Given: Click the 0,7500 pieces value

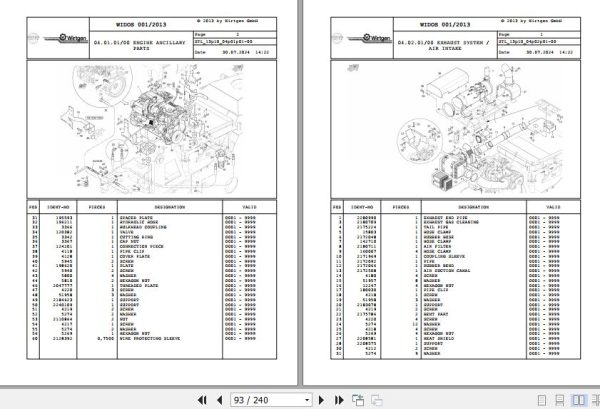Looking at the screenshot, I should pos(105,339).
